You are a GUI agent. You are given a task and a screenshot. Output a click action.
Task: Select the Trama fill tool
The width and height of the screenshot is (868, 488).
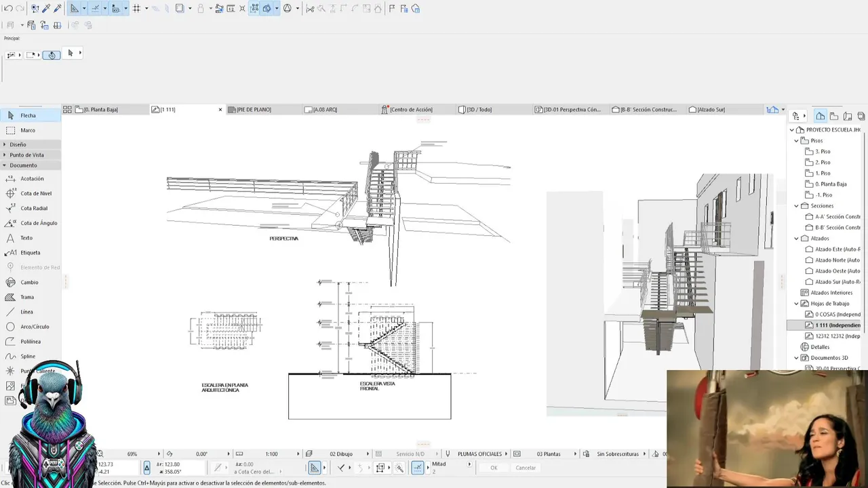tap(31, 297)
